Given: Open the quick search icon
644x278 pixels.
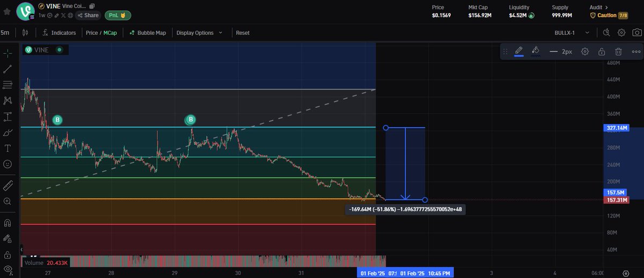Looking at the screenshot, I should click(607, 33).
